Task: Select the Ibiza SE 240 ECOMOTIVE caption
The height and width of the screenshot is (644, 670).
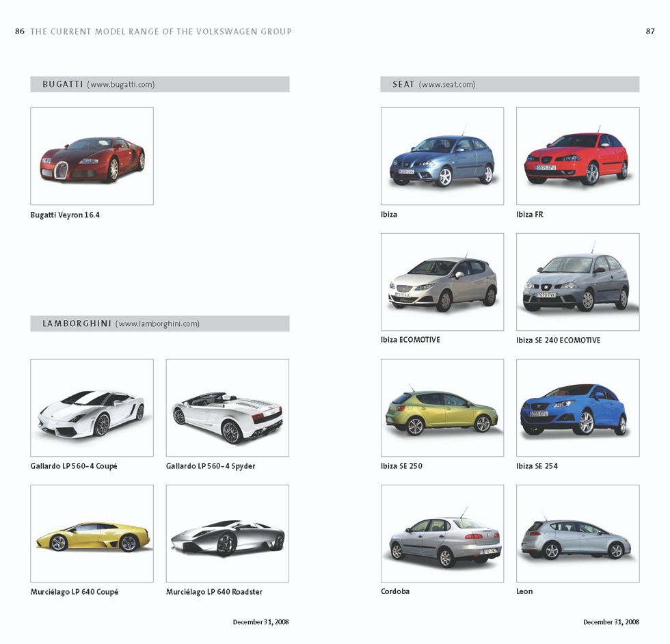Action: [558, 340]
